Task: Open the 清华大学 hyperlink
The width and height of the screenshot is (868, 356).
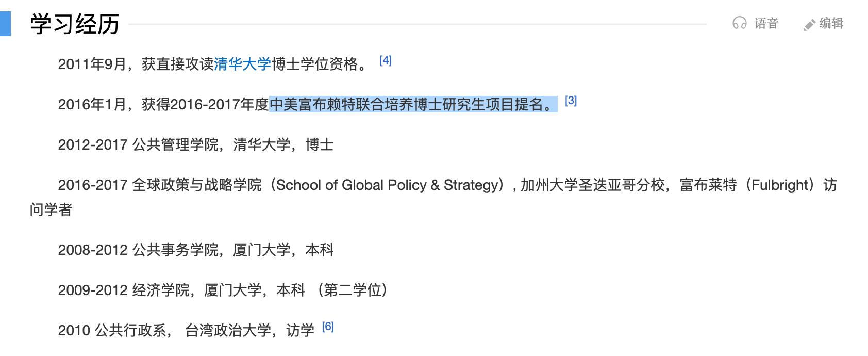Action: click(x=242, y=64)
